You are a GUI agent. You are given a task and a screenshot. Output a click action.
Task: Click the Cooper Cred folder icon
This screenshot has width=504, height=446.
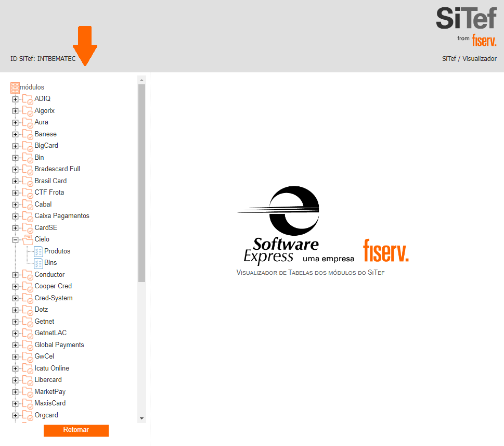point(28,287)
